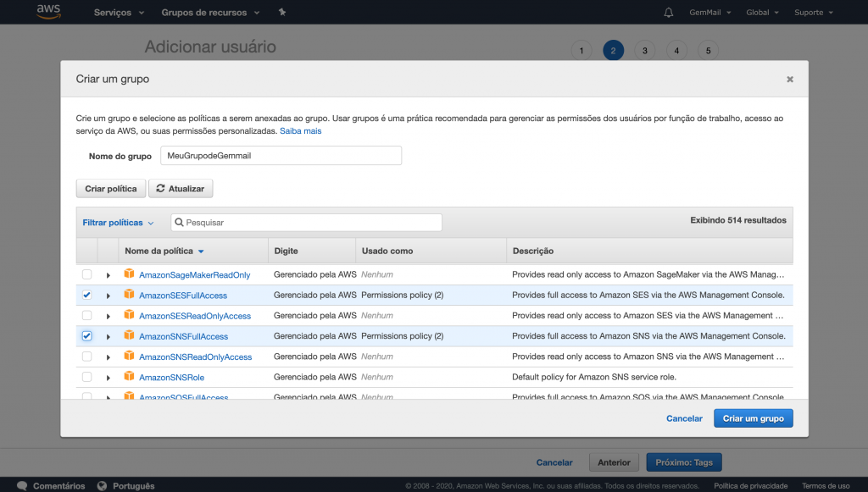This screenshot has width=868, height=492.
Task: Click the policy box icon for AmazonSNSFullAccess
Action: click(129, 335)
